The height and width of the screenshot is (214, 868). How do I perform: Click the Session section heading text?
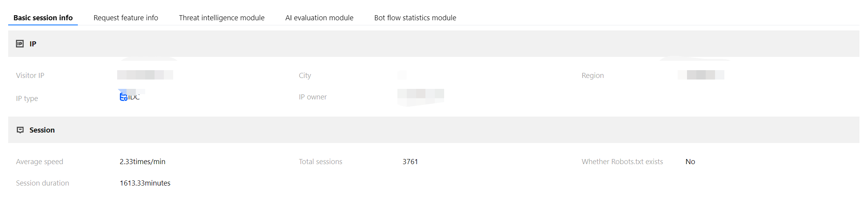(42, 130)
